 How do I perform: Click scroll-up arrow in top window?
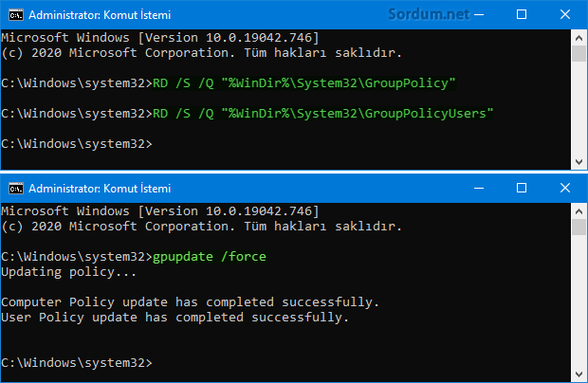[x=579, y=38]
